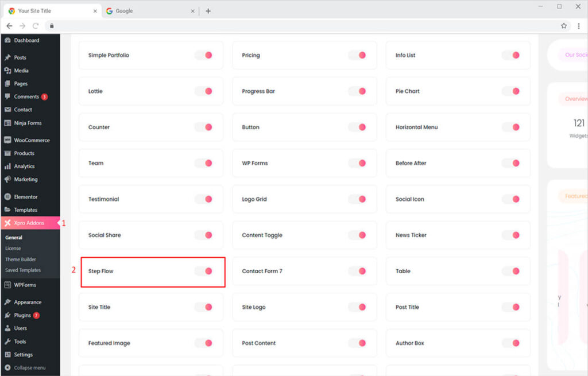Bookmark page with the star icon
Screen dimensions: 588x376
click(x=564, y=26)
